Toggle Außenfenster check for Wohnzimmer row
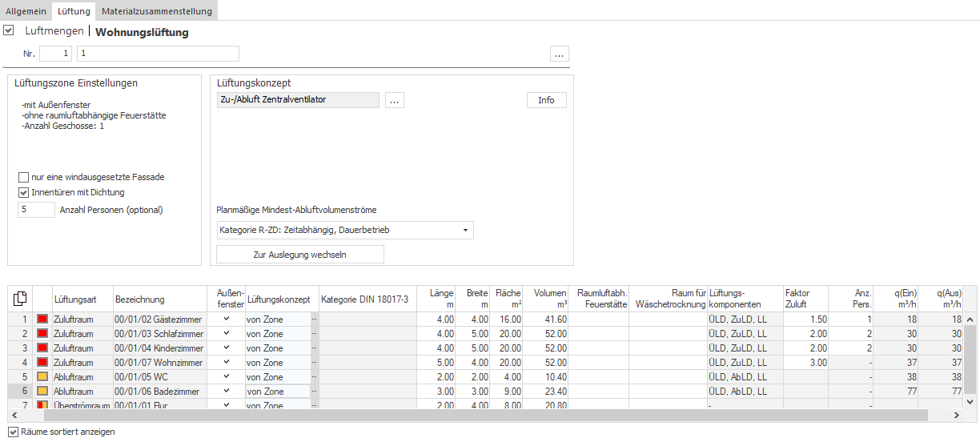Viewport: 980px width, 442px height. (227, 362)
